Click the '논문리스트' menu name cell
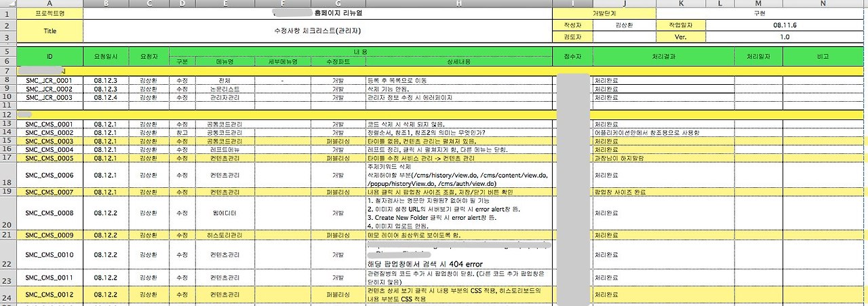The width and height of the screenshot is (868, 306). pyautogui.click(x=224, y=89)
